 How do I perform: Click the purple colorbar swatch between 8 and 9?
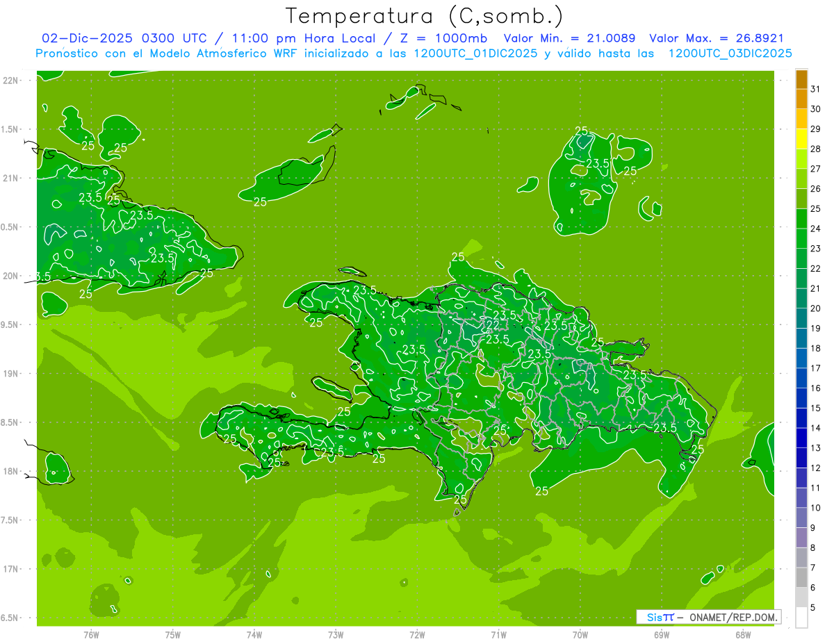click(x=801, y=538)
